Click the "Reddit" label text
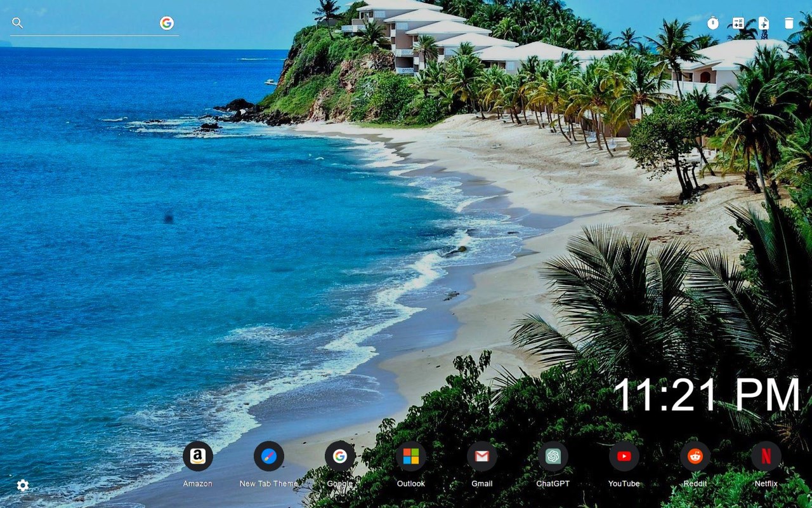Screen dimensions: 812x508 click(695, 484)
